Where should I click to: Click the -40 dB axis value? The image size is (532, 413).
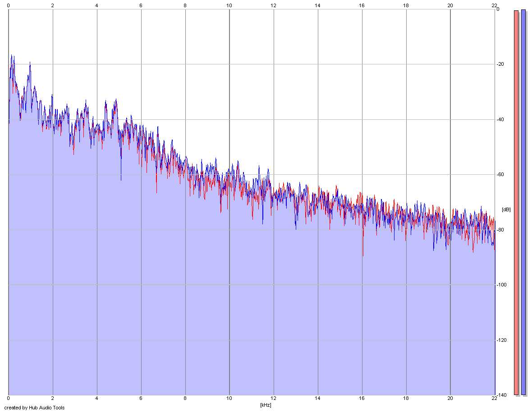500,120
